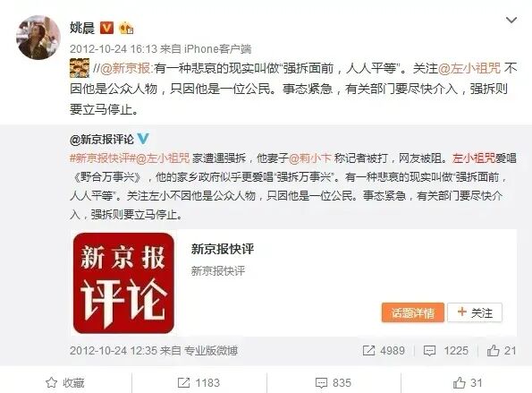Click the 新京报评论 red logo thumbnail
532x393 pixels.
[123, 283]
